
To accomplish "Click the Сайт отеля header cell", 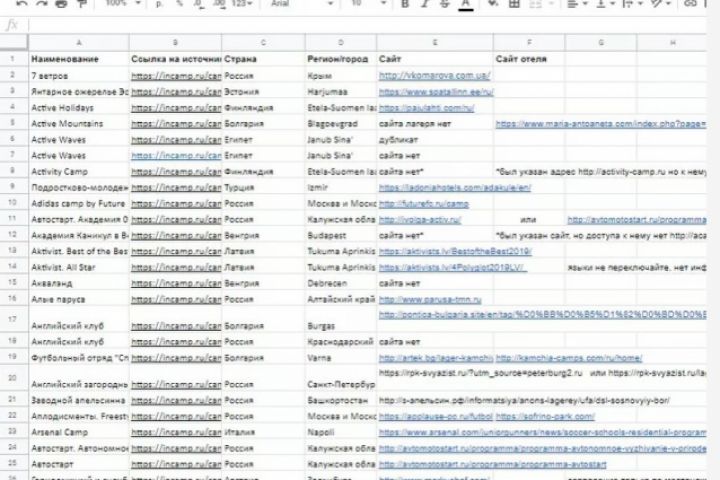I will point(529,59).
